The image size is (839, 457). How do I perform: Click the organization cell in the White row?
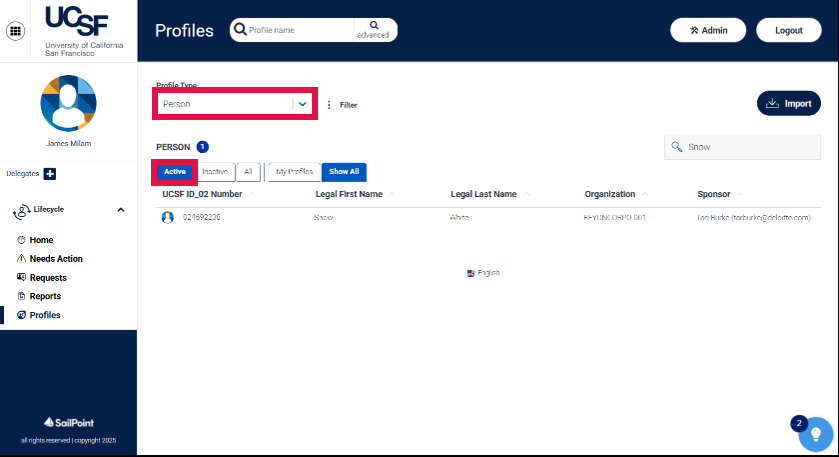coord(614,218)
